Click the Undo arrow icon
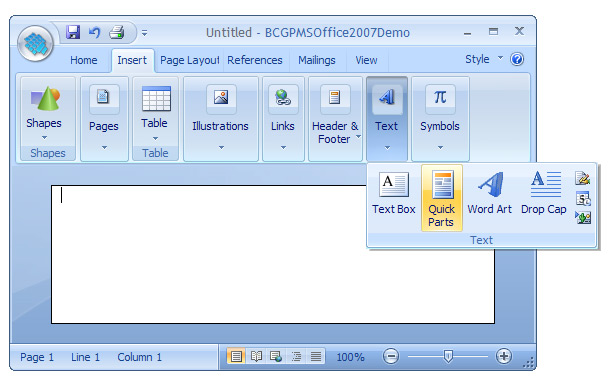 (94, 32)
